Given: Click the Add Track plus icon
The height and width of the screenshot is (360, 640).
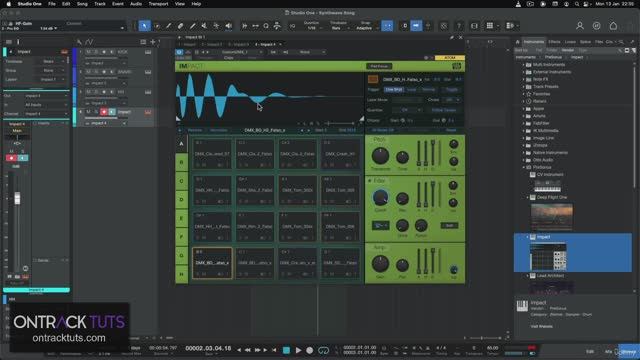Looking at the screenshot, I should 153,42.
